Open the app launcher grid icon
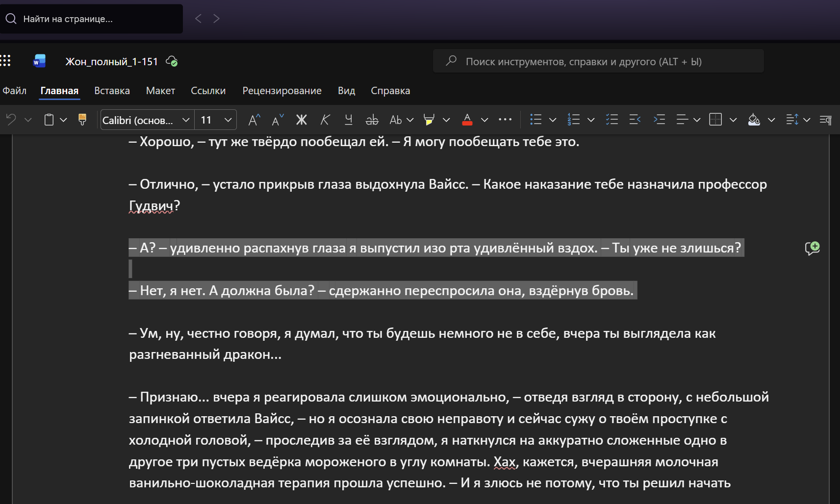The width and height of the screenshot is (840, 504). click(6, 61)
